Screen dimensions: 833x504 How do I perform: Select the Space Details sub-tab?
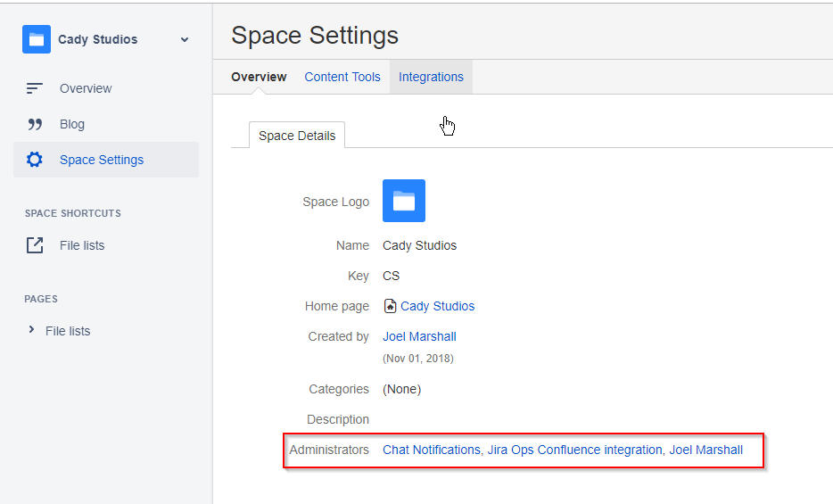297,136
